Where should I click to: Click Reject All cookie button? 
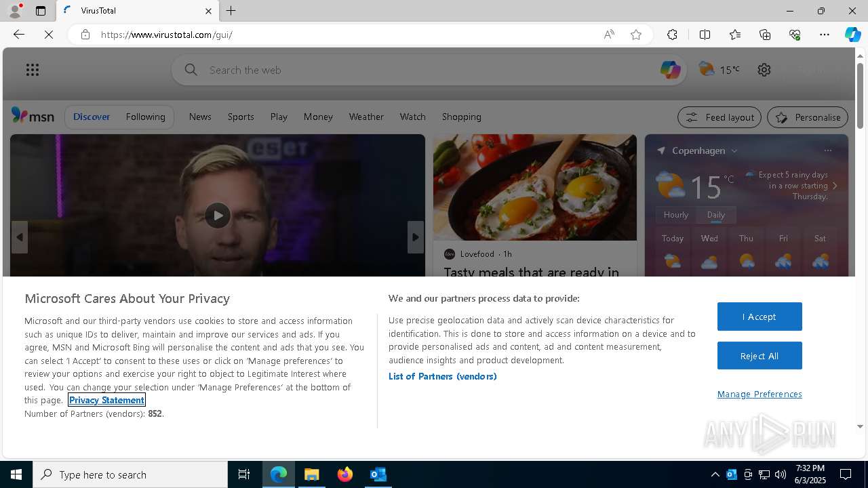coord(759,356)
